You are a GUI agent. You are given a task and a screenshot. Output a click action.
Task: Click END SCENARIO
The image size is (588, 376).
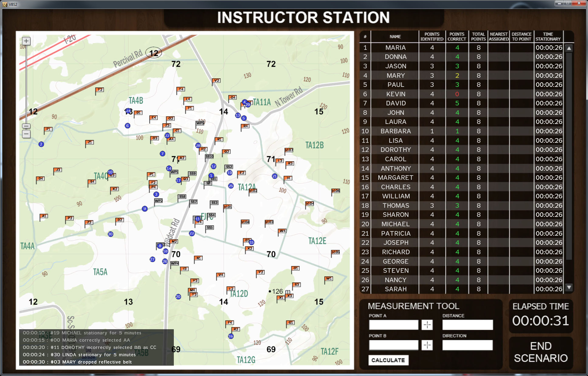pos(541,352)
